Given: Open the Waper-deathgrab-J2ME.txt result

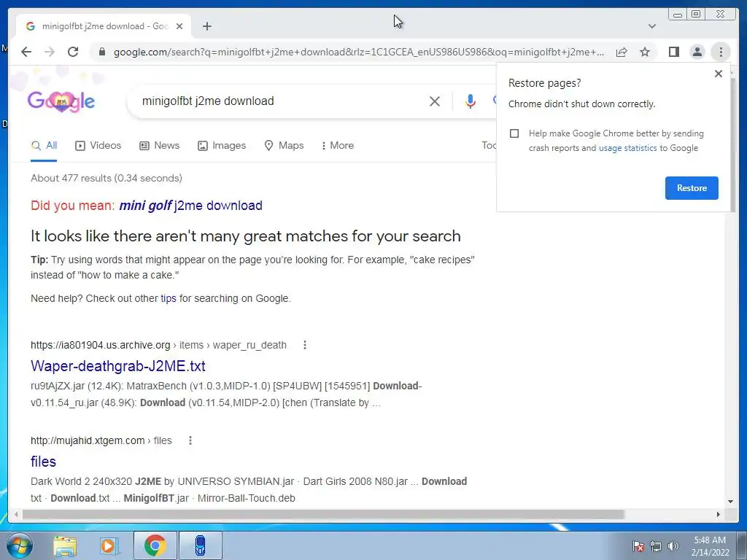Looking at the screenshot, I should click(117, 366).
